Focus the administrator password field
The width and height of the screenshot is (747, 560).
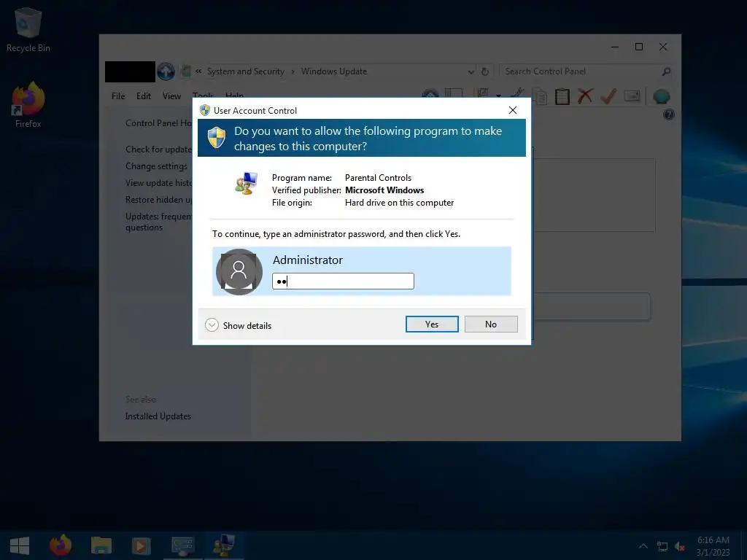point(343,281)
